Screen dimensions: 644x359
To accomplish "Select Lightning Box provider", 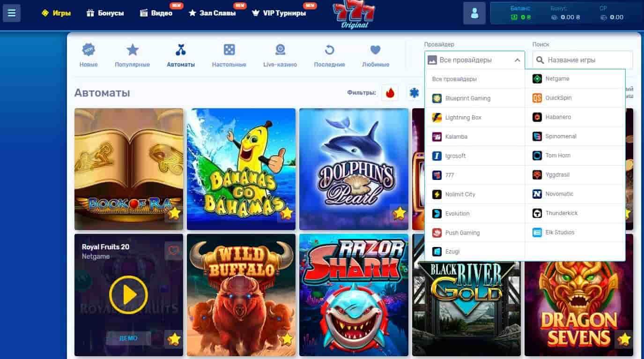I will click(475, 118).
